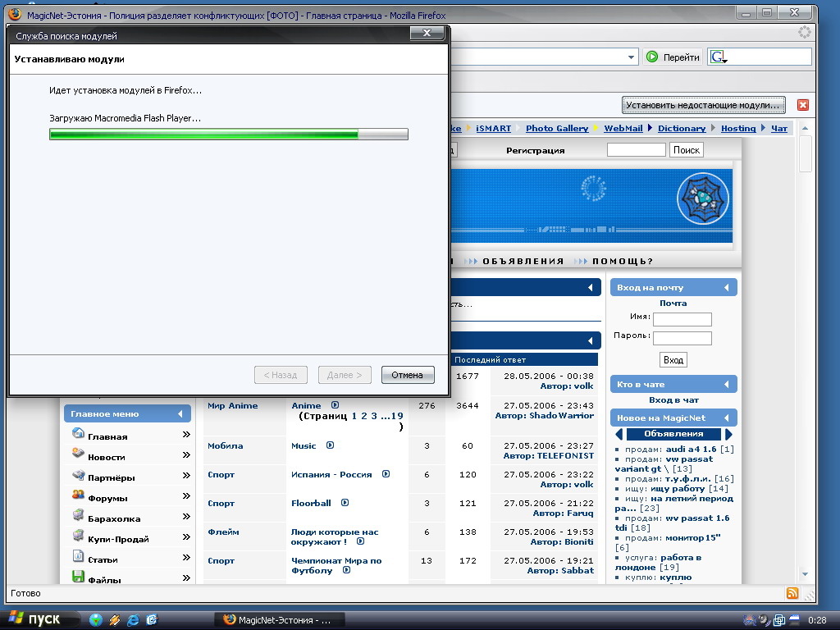Open page 19 of the Anime topic
Viewport: 840px width, 630px height.
tap(397, 416)
